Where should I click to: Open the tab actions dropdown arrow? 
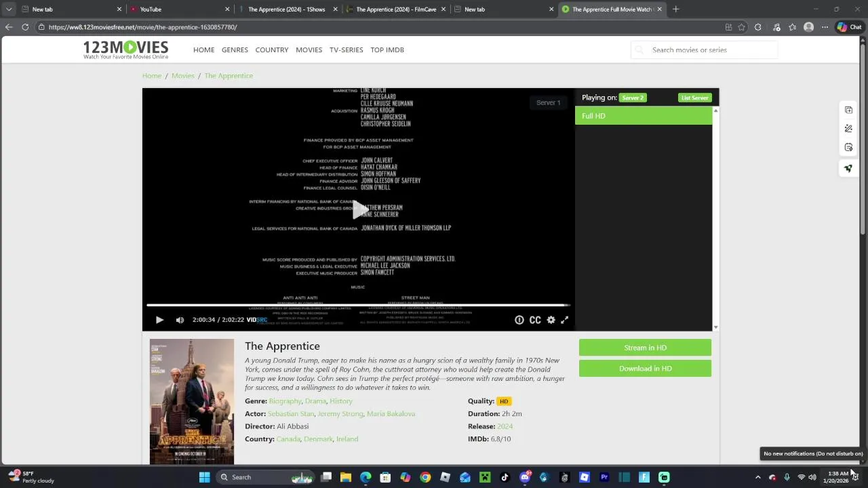tap(9, 9)
